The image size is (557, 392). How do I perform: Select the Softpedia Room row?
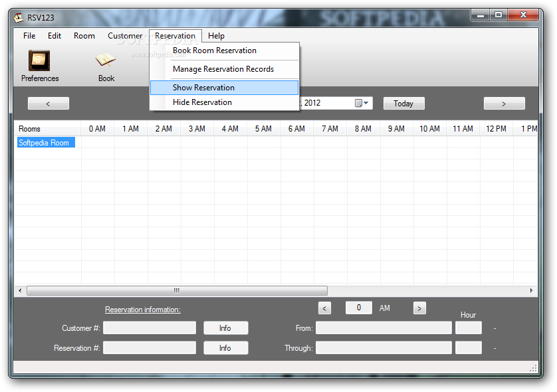click(46, 142)
